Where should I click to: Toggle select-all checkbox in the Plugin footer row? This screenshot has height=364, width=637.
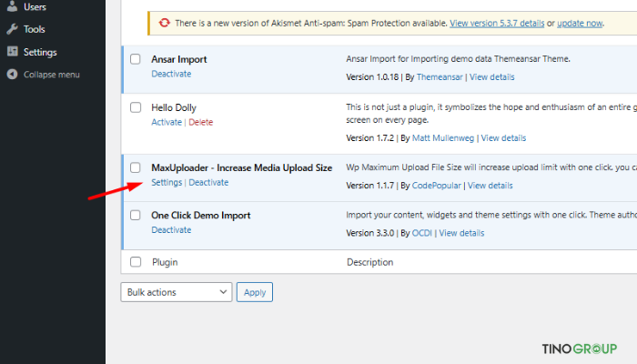pos(136,262)
